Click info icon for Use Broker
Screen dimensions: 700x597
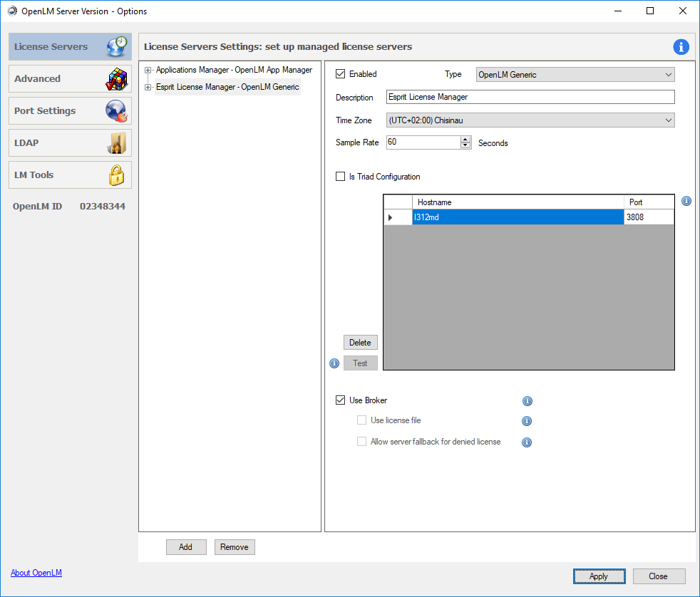[x=527, y=401]
